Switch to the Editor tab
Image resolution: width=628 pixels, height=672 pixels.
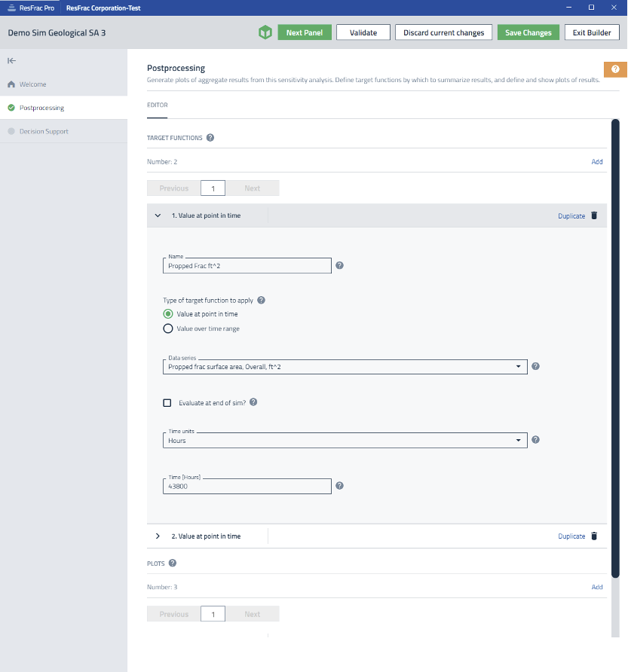157,105
